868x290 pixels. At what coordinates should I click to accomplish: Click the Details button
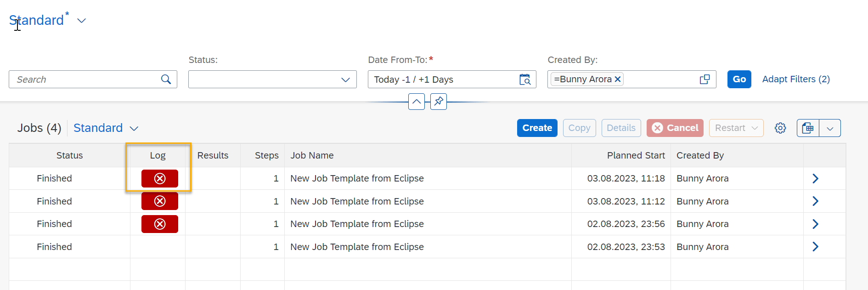click(x=621, y=128)
